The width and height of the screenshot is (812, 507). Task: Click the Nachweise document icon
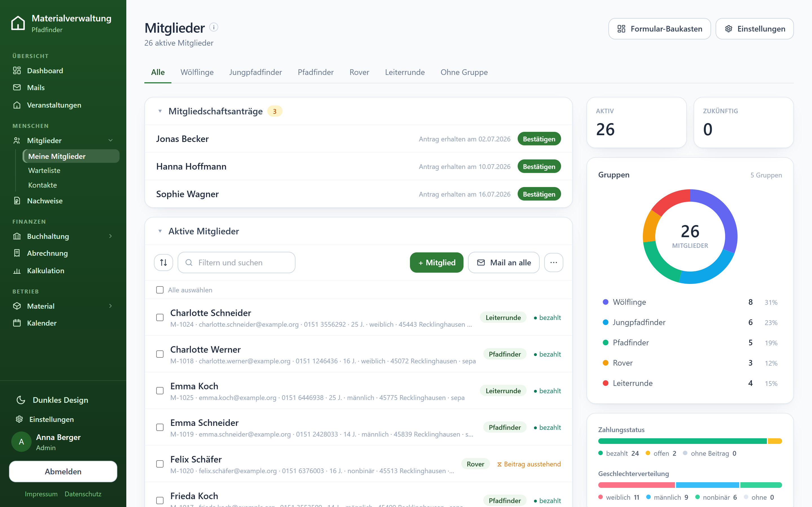[x=17, y=201]
